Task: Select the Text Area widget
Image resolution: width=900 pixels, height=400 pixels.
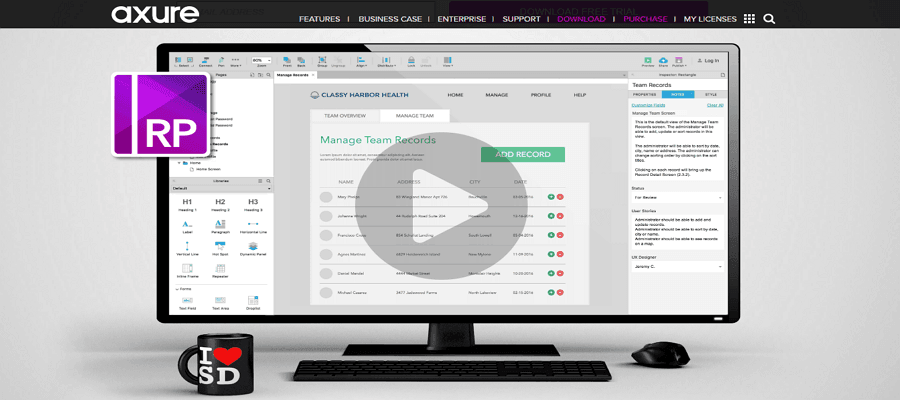Action: click(220, 303)
